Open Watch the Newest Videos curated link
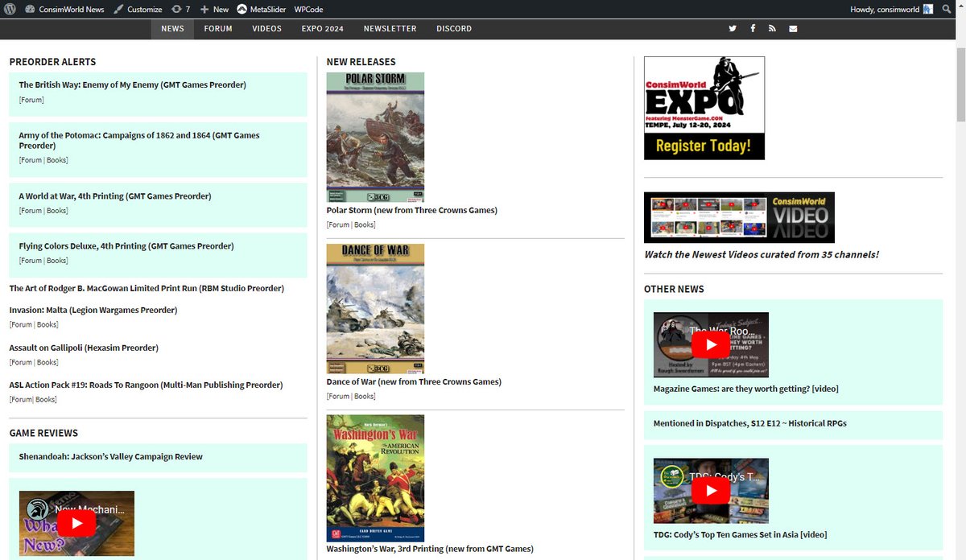 [x=762, y=254]
